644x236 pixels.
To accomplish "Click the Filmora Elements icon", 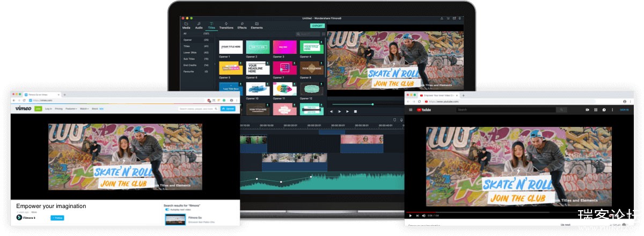I will click(x=257, y=25).
